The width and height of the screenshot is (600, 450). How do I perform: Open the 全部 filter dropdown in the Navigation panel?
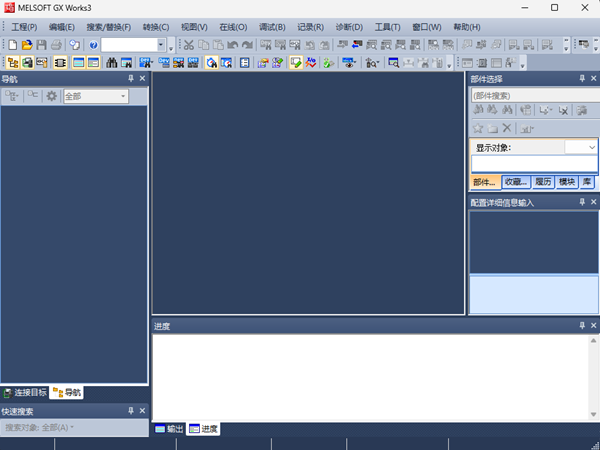pos(96,96)
